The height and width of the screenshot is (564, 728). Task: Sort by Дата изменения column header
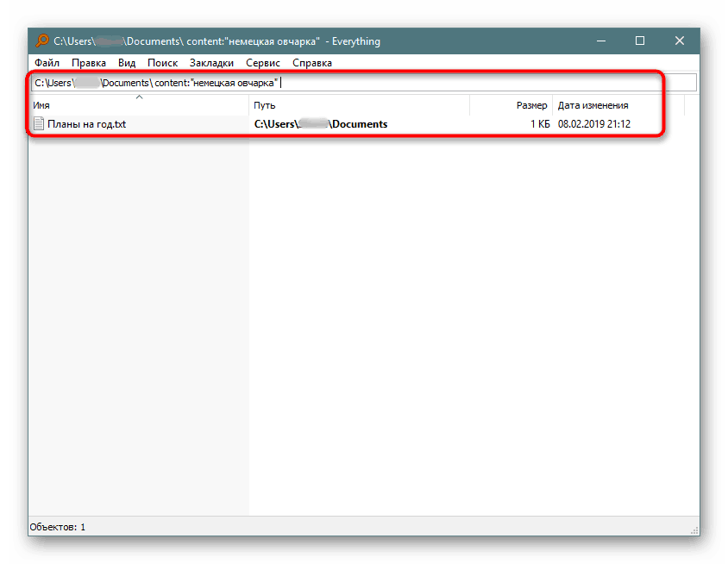tap(618, 105)
